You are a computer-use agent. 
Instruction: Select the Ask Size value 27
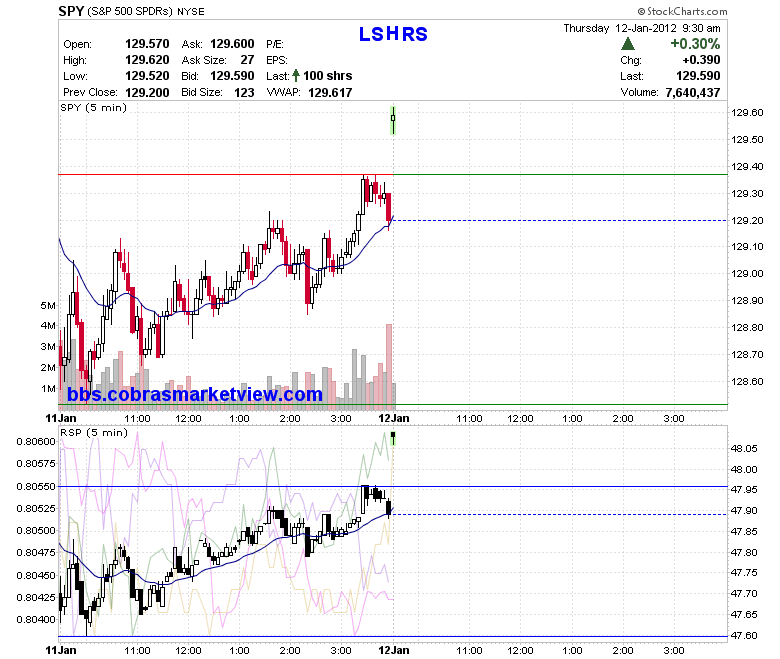[248, 60]
